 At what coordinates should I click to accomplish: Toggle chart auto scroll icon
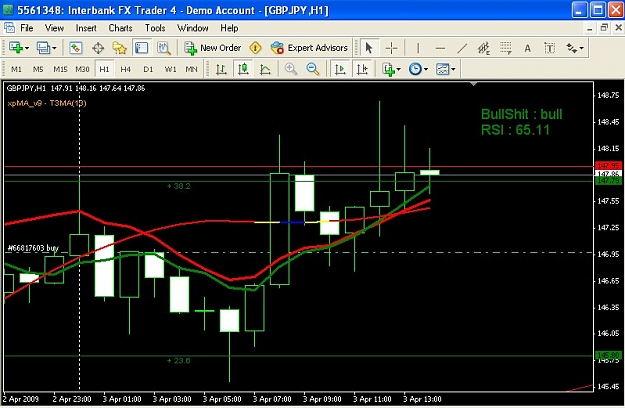[340, 69]
